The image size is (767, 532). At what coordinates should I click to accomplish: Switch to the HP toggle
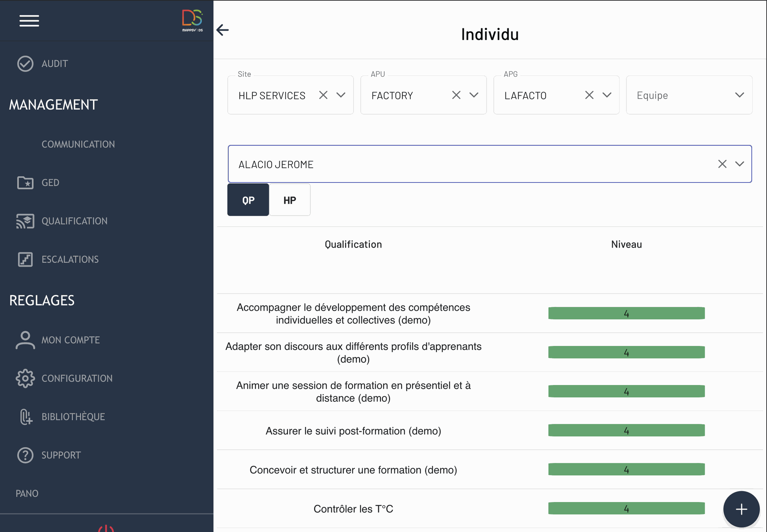(x=290, y=200)
